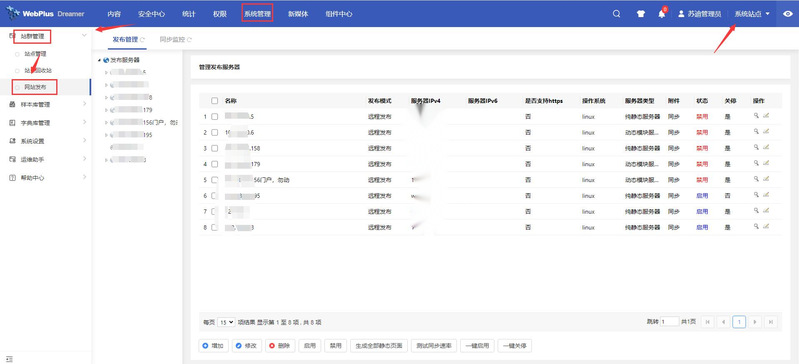Edit row 6 server with pencil icon

[766, 195]
